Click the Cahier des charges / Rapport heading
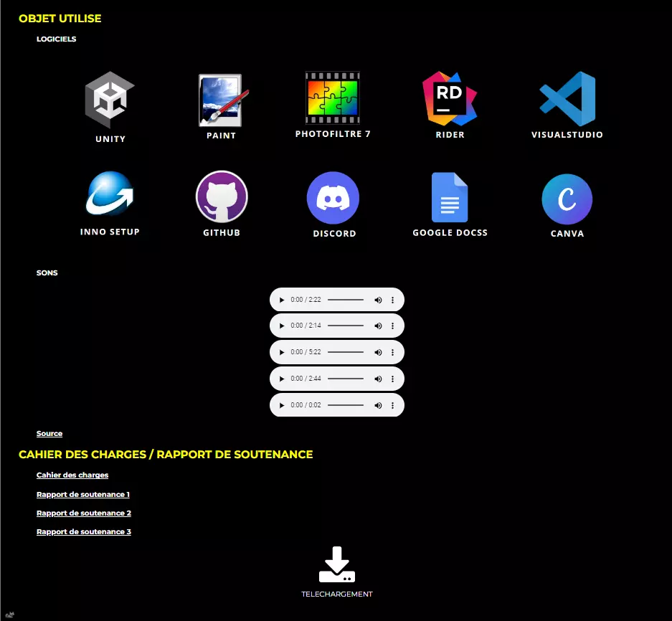The image size is (672, 621). (166, 455)
